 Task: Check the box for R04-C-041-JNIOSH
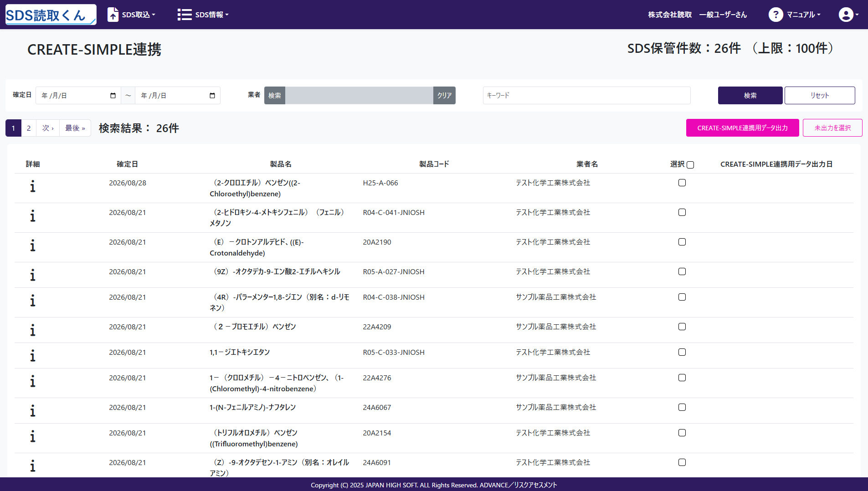click(x=682, y=212)
